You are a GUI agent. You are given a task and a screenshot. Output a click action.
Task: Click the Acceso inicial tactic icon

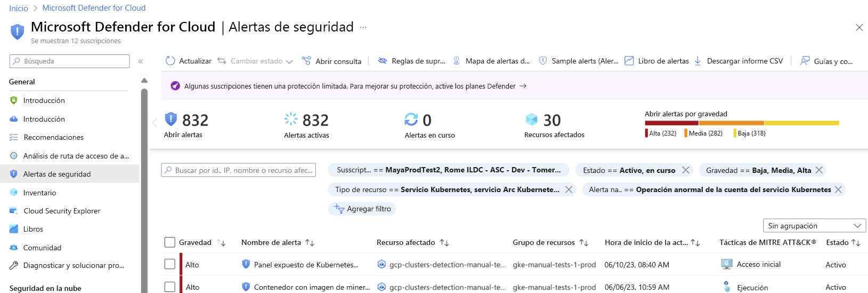726,264
